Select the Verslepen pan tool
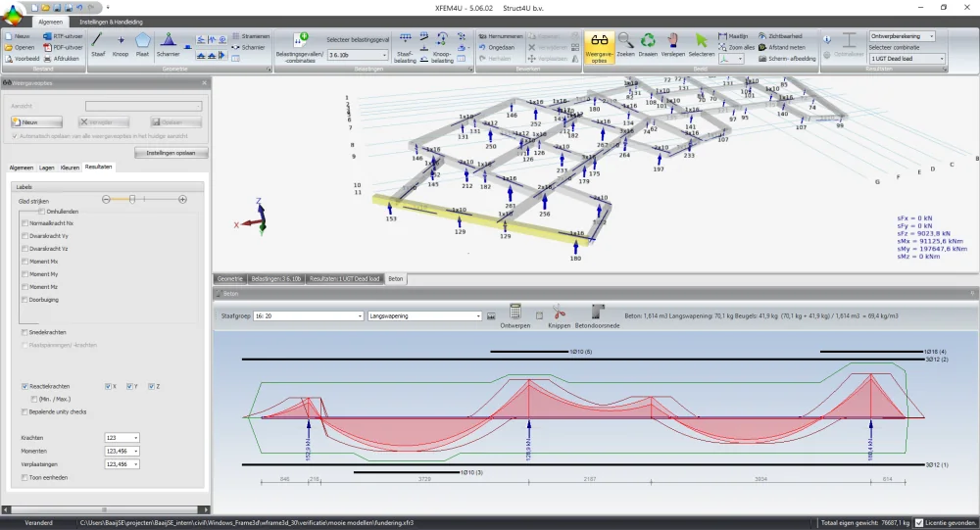 672,45
